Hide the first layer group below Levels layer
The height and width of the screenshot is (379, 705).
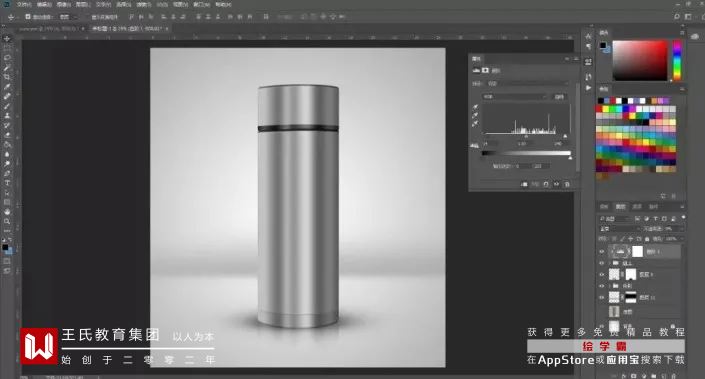(x=602, y=263)
